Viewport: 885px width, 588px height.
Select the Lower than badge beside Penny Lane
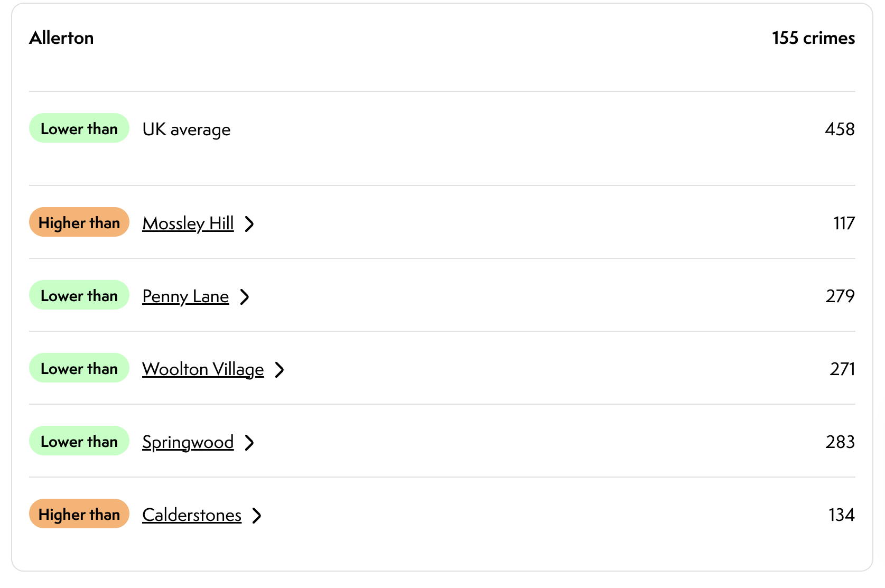79,295
